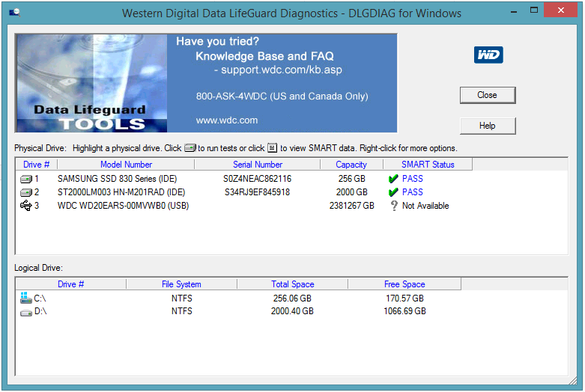Screen dimensions: 585x392
Task: Click the SMART data icon in the instruction line
Action: [x=273, y=147]
